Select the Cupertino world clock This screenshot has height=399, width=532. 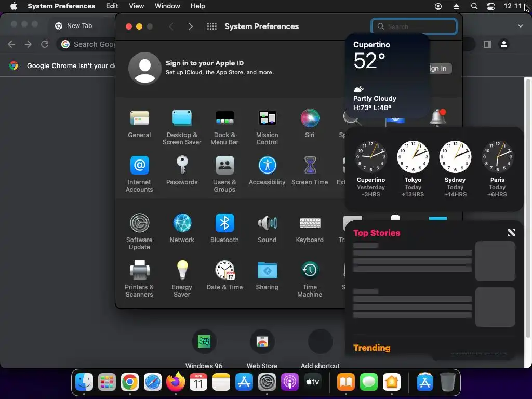pos(370,169)
